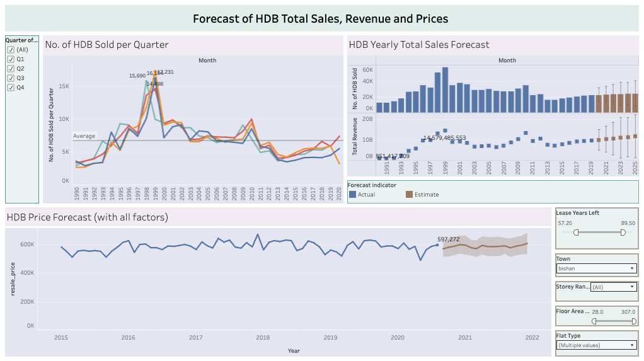The width and height of the screenshot is (644, 361).
Task: Click the HDB Price Forecast chart title
Action: [87, 218]
